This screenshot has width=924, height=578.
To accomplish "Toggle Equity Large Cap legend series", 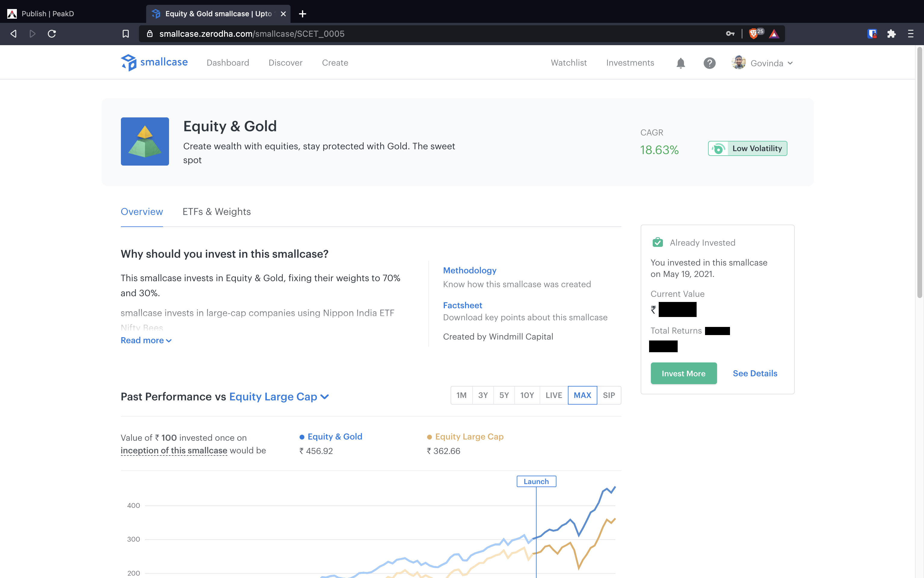I will [x=465, y=437].
